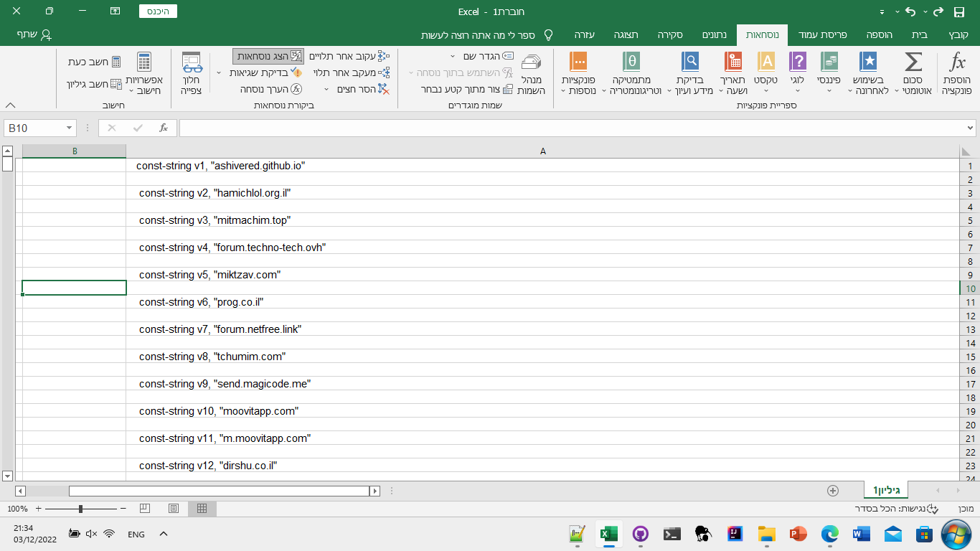Open the Text (טקסט) functions library
This screenshot has height=551, width=980.
click(x=766, y=73)
